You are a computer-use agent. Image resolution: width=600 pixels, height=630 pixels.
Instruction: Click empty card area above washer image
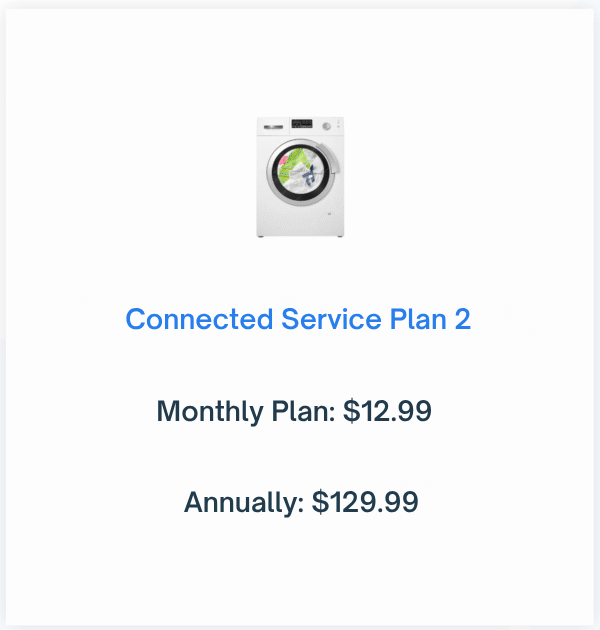pos(300,60)
